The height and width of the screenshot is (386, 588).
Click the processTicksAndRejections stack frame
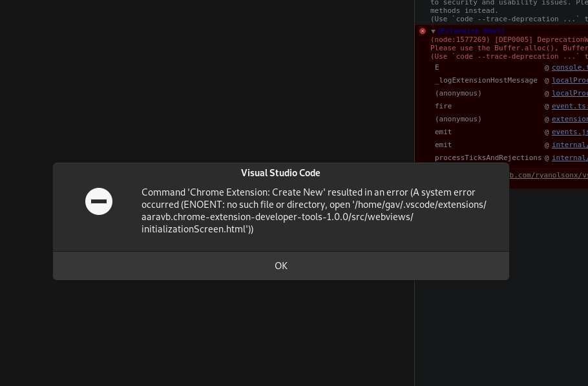[488, 157]
